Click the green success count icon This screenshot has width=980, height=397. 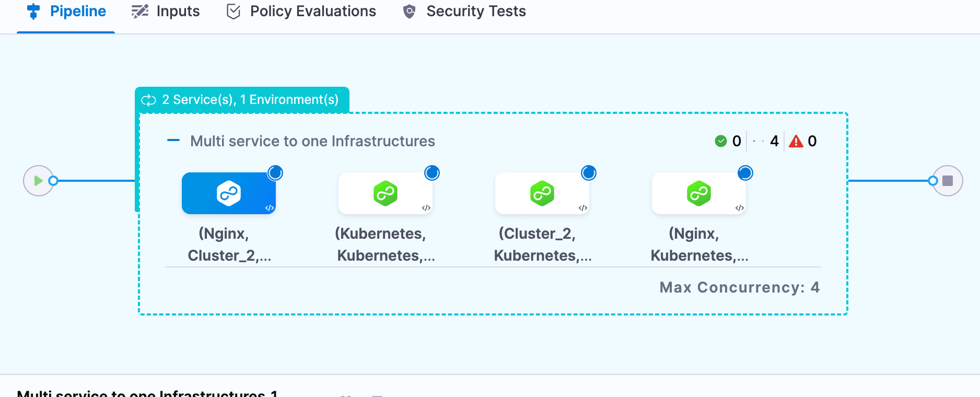(721, 141)
